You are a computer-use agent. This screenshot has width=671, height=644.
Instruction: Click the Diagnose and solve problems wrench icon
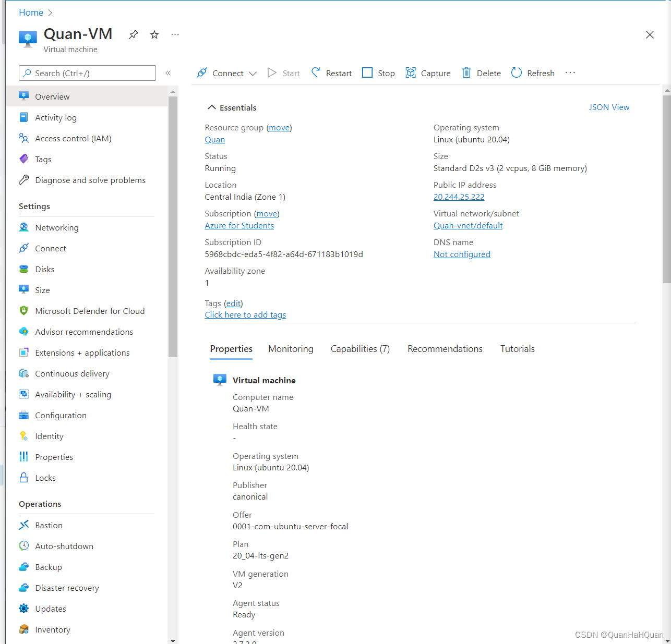coord(23,180)
